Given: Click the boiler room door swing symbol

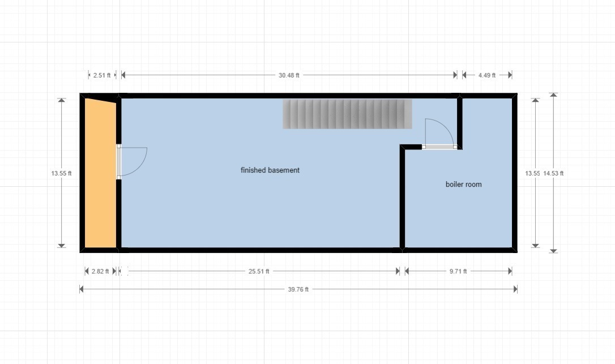Looking at the screenshot, I should coord(438,134).
